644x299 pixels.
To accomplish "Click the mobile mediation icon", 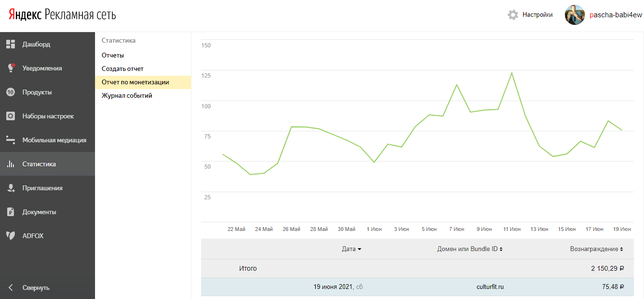I will click(11, 140).
